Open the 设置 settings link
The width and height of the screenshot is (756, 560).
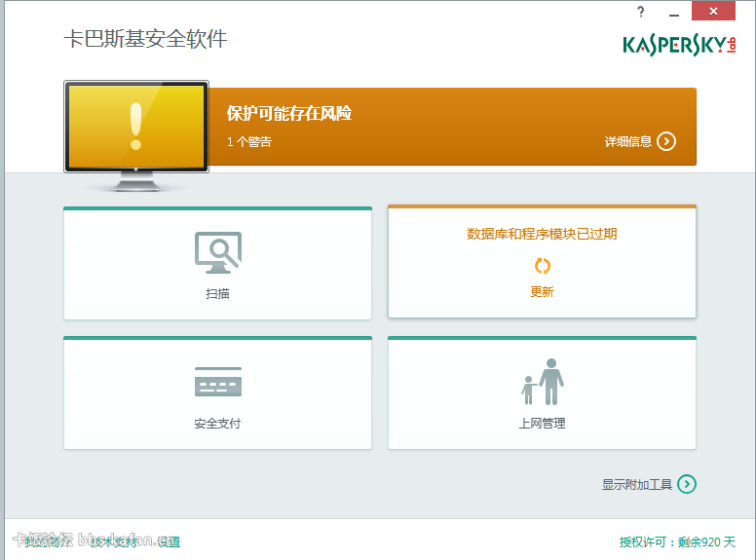169,542
